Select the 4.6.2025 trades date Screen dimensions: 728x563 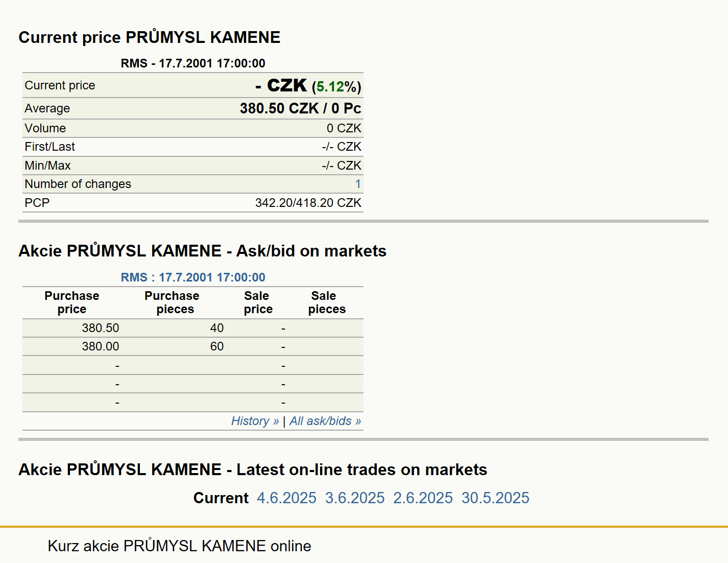tap(286, 498)
